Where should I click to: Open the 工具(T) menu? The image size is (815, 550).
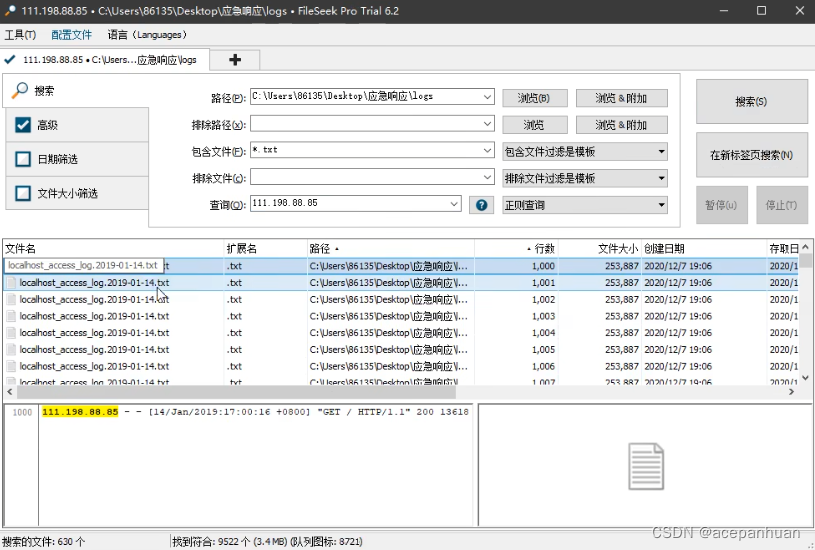point(20,35)
